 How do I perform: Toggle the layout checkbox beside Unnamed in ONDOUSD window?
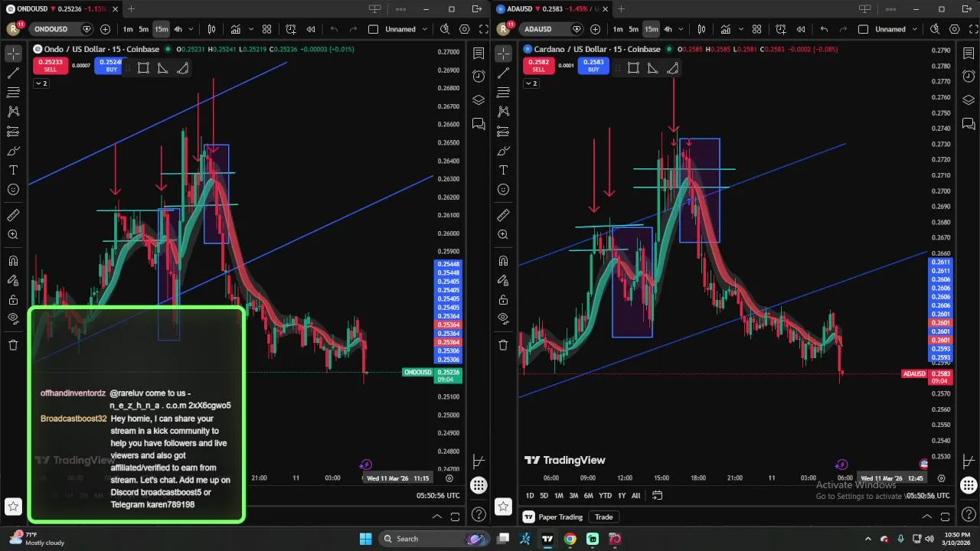[374, 29]
